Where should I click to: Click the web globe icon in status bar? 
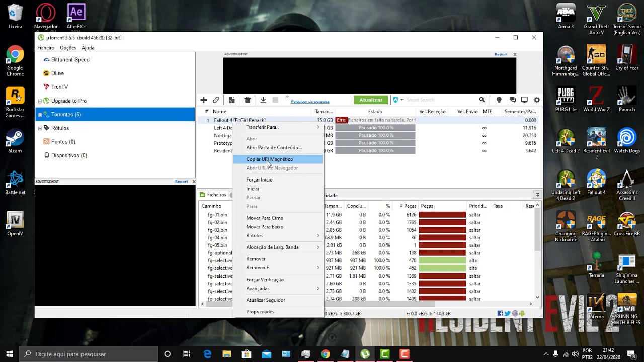(515, 314)
